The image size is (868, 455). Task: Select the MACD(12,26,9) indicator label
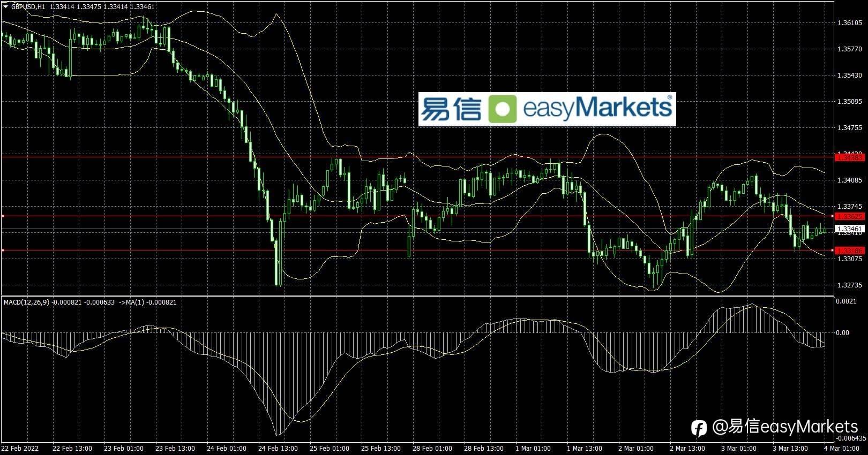[26, 302]
